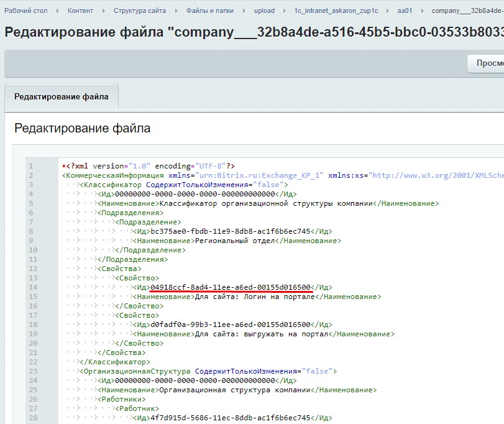Open the '1c_intranet_askaron_zup1c' folder breadcrumb
Image resolution: width=504 pixels, height=424 pixels.
tap(336, 11)
